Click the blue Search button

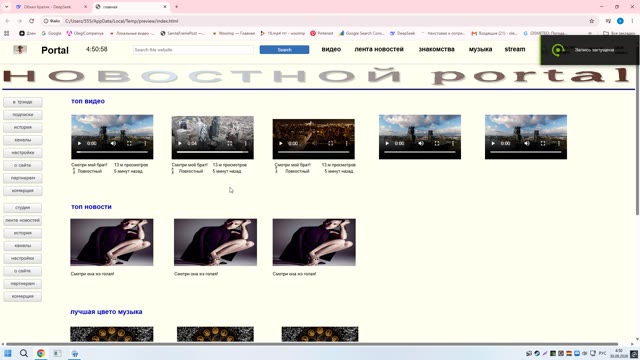click(284, 50)
